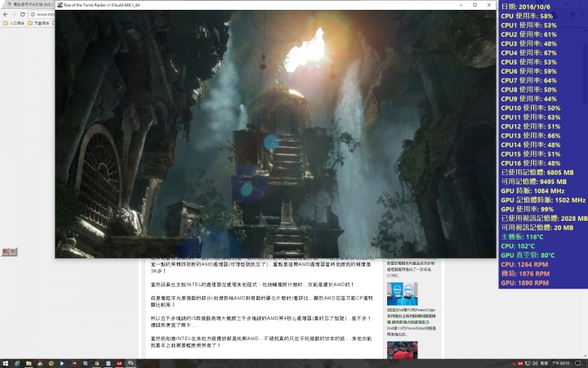Switch to the Tomb Raider taskbar button
Image resolution: width=588 pixels, height=368 pixels.
tap(131, 363)
